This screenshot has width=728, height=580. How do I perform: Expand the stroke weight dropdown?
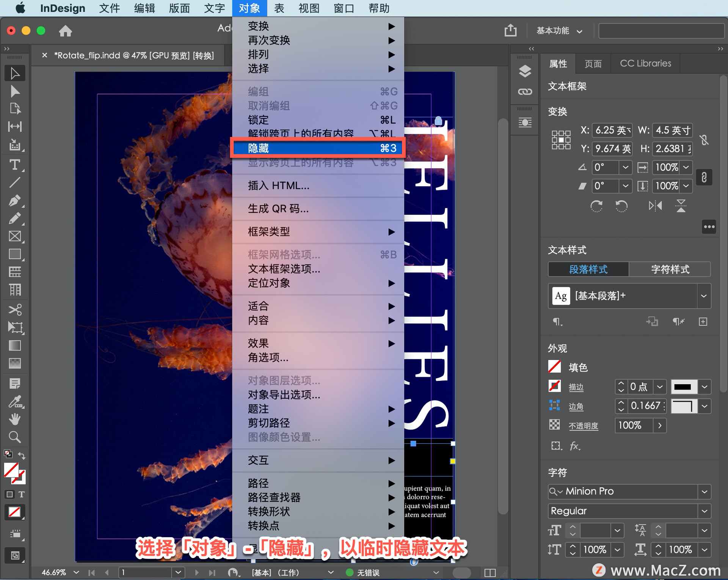660,387
